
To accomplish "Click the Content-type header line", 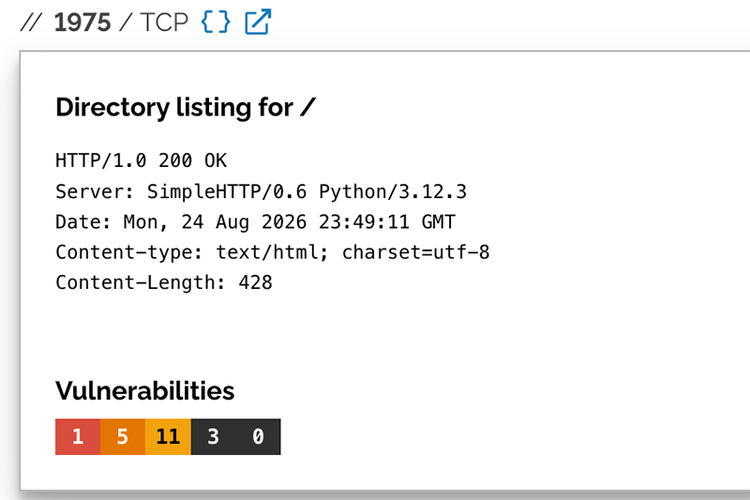I will 273,253.
